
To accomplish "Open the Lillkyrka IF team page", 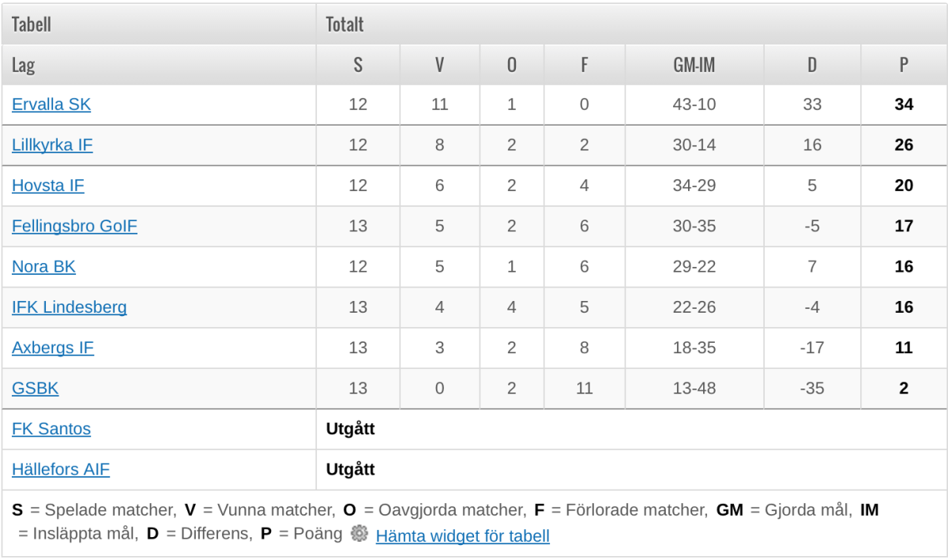I will pyautogui.click(x=52, y=145).
